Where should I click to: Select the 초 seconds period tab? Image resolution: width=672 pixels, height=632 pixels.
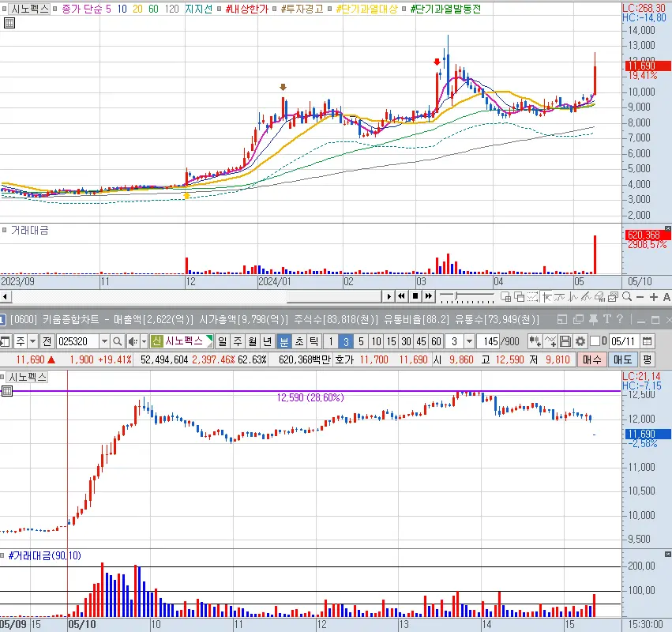click(x=299, y=342)
